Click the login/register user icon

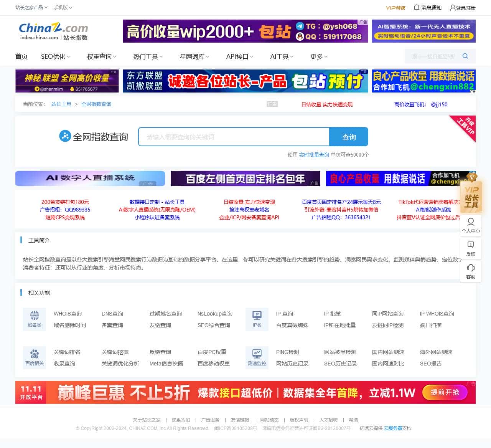[x=453, y=7]
